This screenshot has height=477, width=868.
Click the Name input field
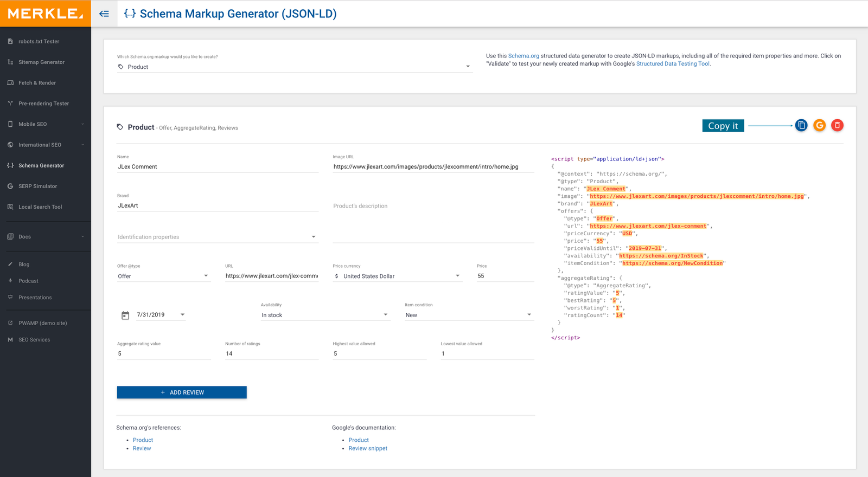218,166
